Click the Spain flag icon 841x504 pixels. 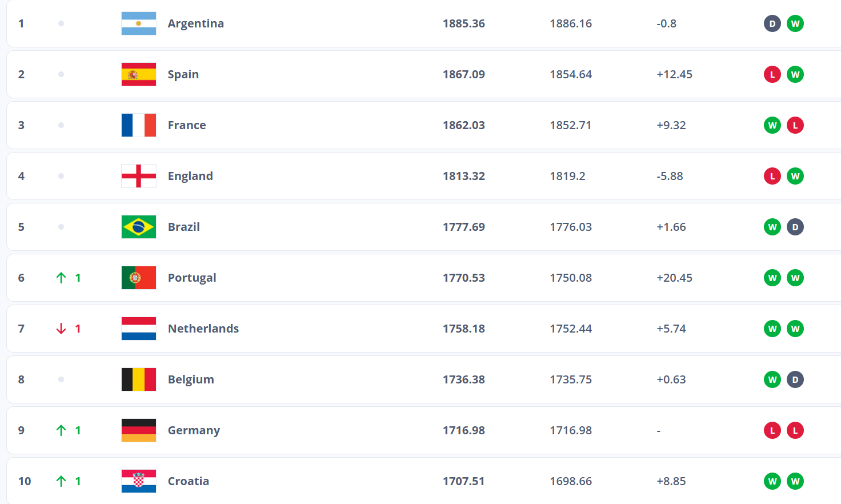[139, 74]
